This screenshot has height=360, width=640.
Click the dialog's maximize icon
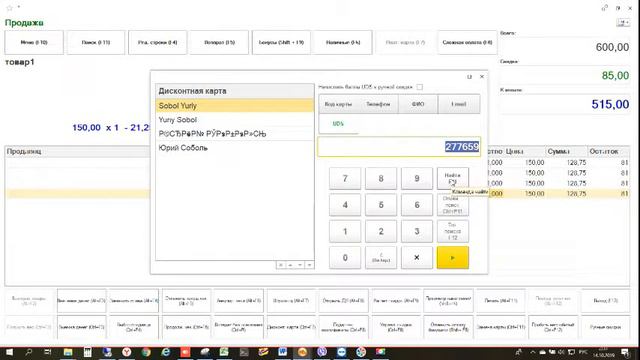(469, 77)
